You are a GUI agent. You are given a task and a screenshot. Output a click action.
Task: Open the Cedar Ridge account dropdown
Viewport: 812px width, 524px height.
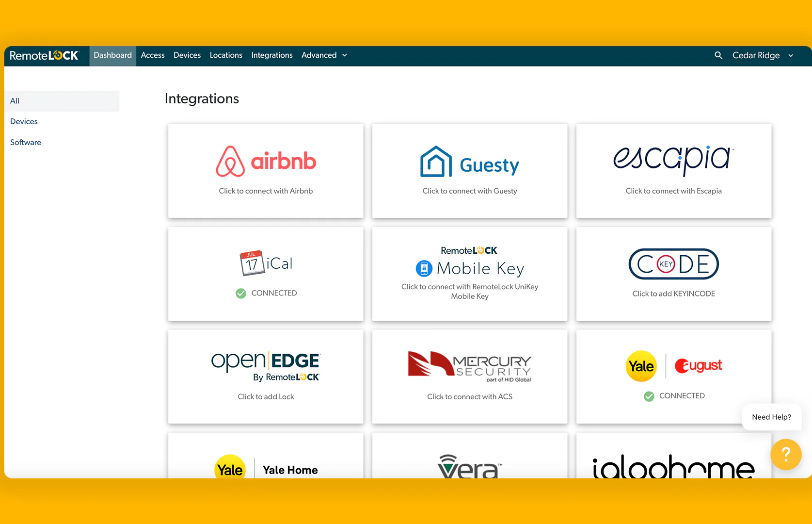(x=763, y=55)
